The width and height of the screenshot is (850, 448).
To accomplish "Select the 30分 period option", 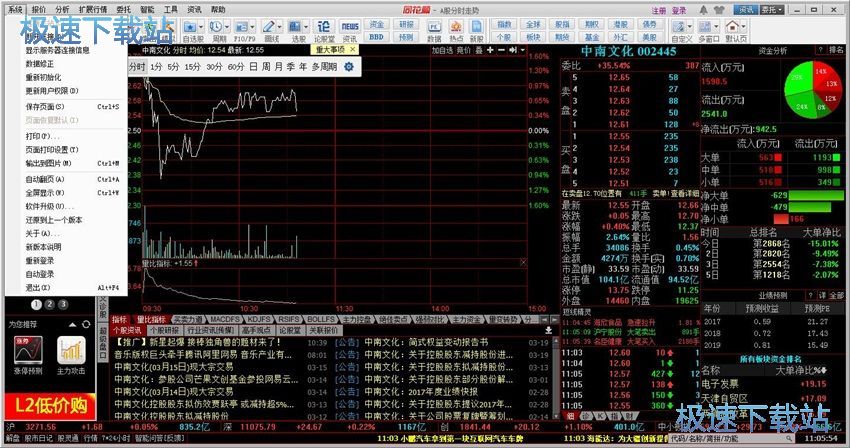I will pyautogui.click(x=214, y=67).
